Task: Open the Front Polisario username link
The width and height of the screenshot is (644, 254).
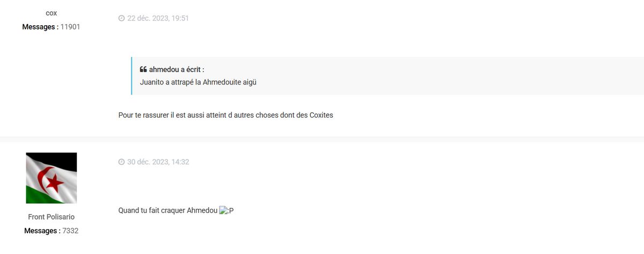Action: [x=52, y=217]
